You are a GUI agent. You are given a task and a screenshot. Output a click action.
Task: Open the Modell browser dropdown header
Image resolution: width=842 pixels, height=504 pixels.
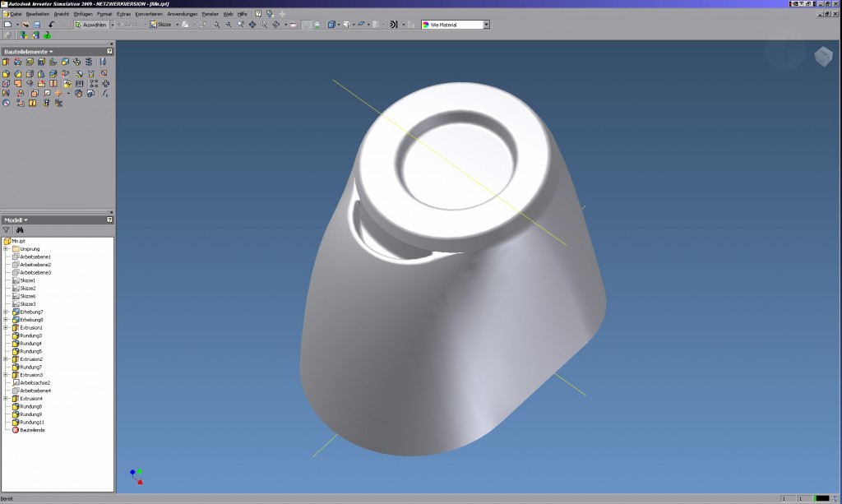pos(16,220)
